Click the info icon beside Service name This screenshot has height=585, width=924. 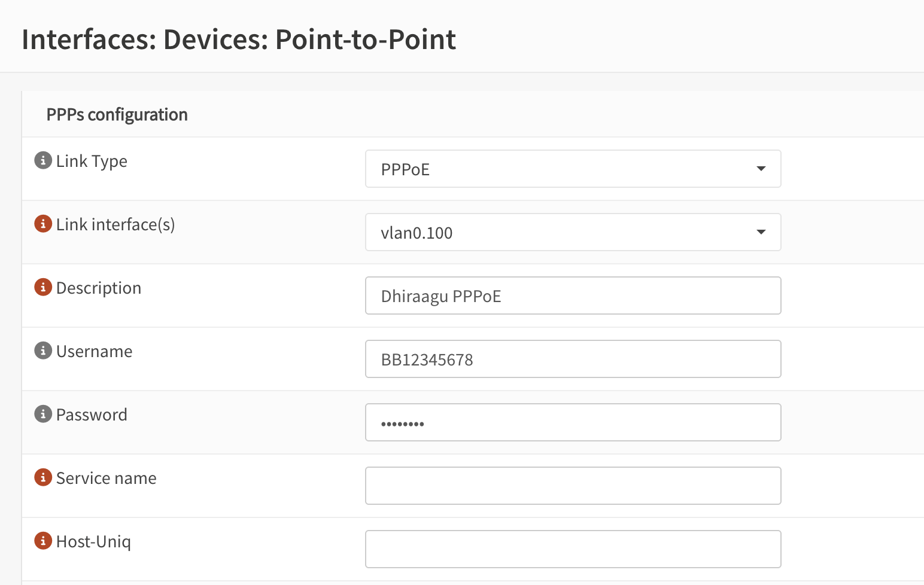click(42, 477)
